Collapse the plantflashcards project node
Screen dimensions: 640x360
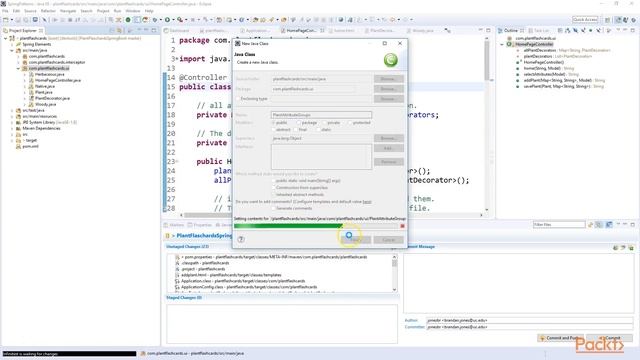(6, 38)
